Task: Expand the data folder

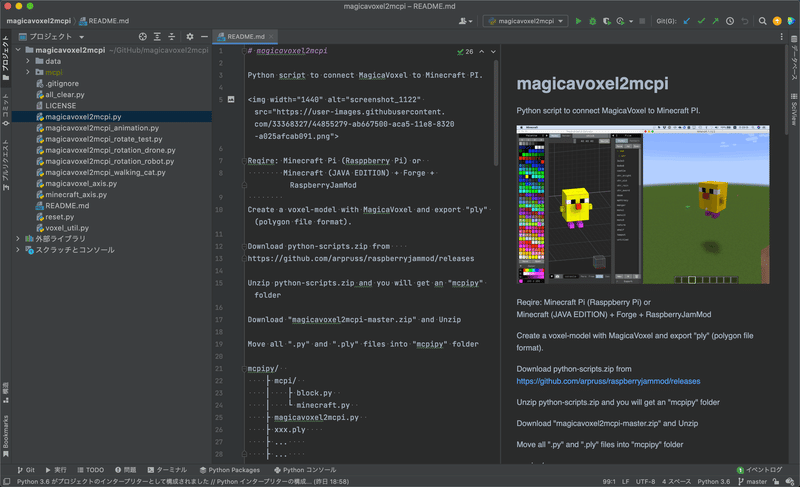Action: (28, 61)
